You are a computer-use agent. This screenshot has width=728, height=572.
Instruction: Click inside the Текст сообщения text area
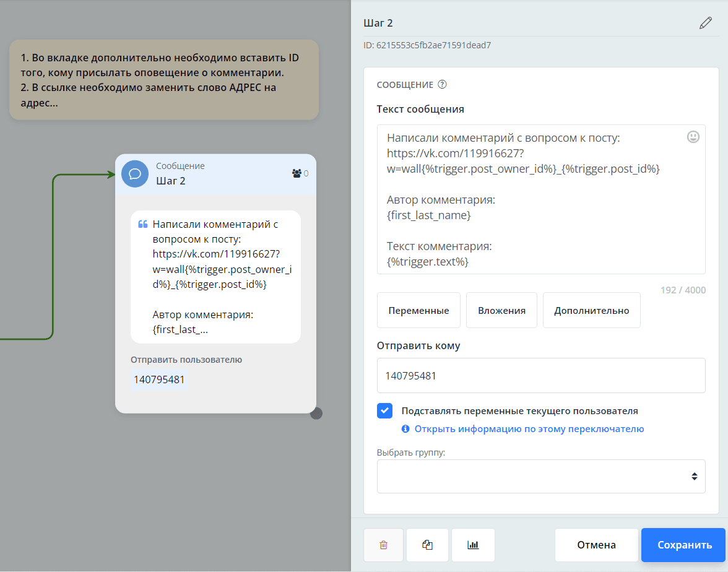click(532, 204)
